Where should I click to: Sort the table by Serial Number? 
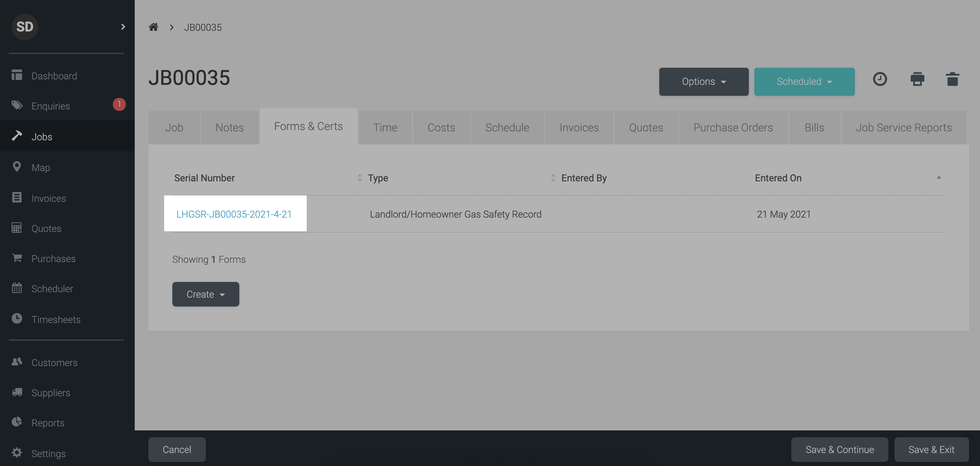point(359,178)
